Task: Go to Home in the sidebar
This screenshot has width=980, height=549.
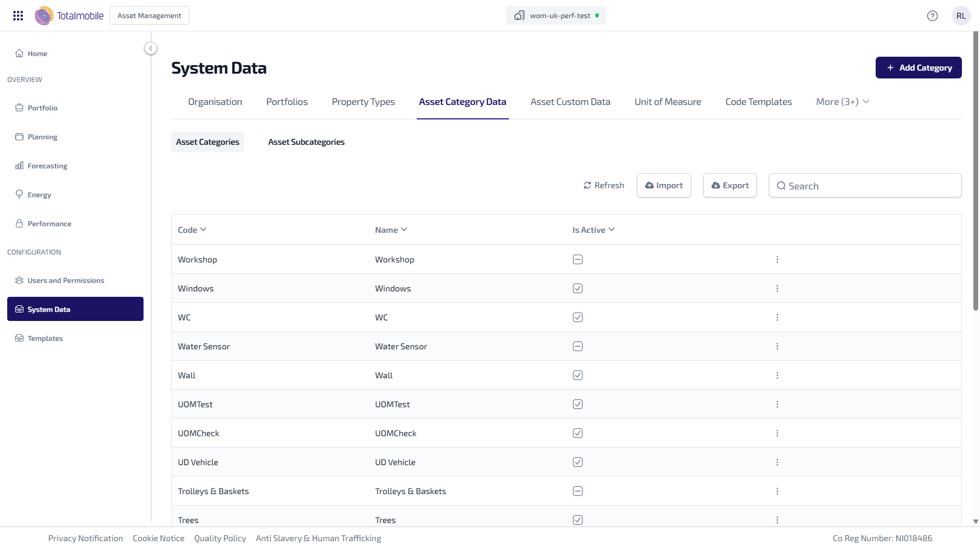Action: coord(37,54)
